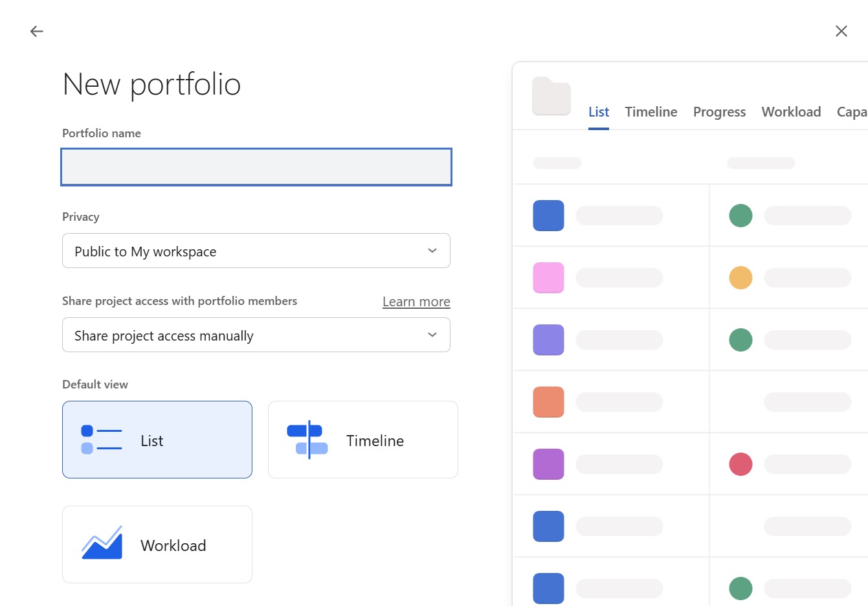Viewport: 868px width, 606px height.
Task: Open the Privacy dropdown
Action: click(x=256, y=251)
